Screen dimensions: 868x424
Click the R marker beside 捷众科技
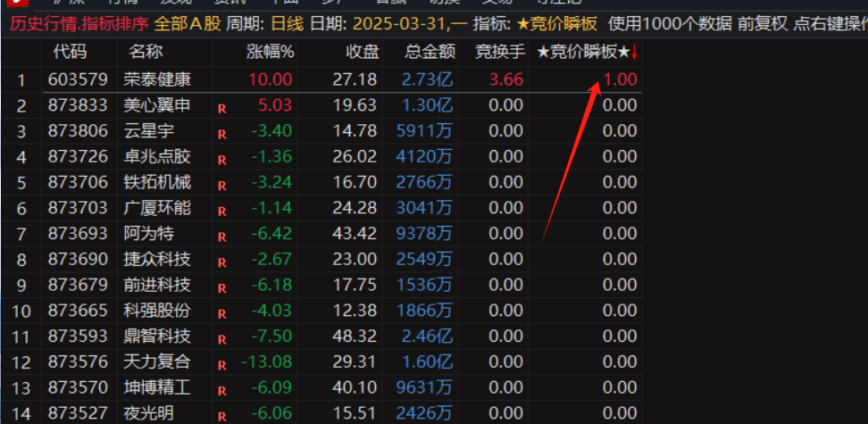[222, 263]
